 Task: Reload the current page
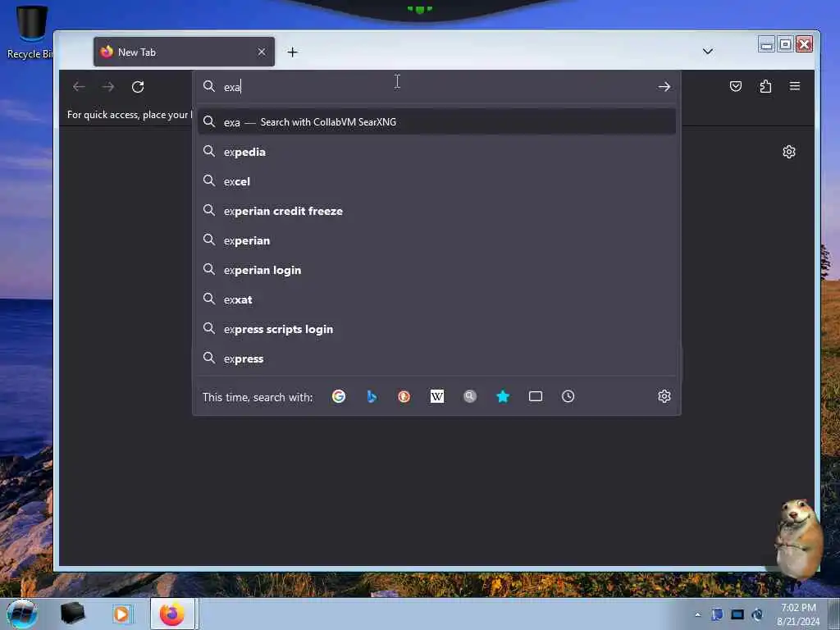(138, 87)
